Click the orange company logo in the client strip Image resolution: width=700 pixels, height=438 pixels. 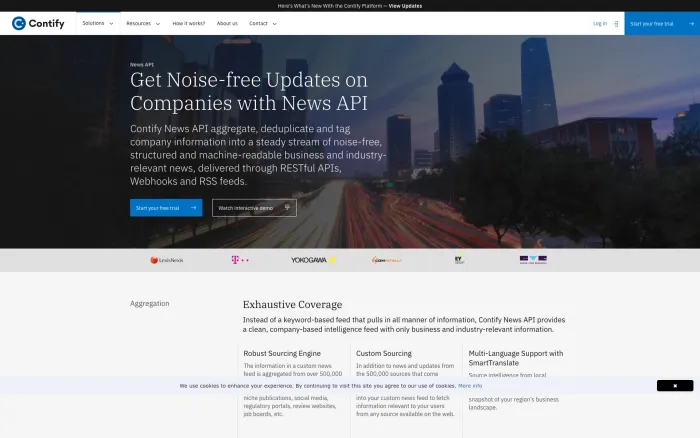[387, 260]
